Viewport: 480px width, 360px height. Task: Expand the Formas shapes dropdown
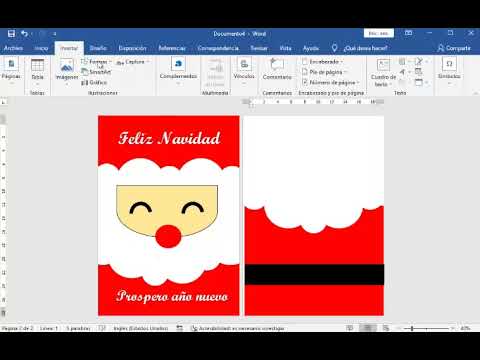(97, 62)
